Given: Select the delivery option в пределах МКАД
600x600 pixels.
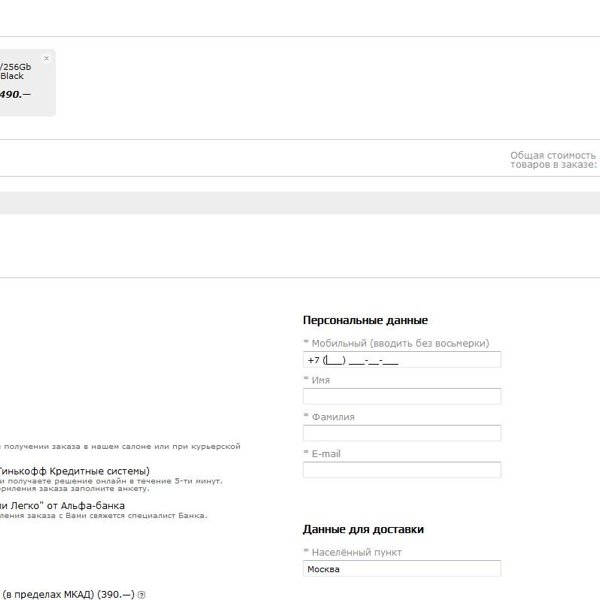Looking at the screenshot, I should (68, 594).
